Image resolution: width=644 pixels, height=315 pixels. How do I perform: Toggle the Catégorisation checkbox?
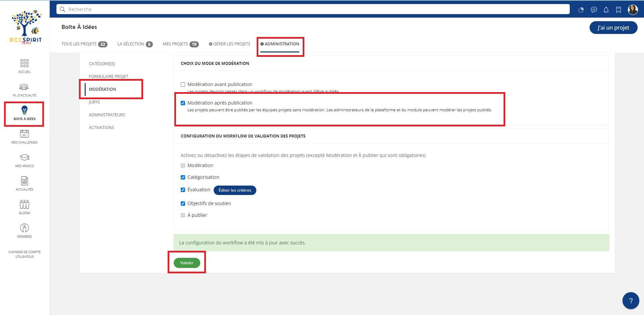[183, 177]
